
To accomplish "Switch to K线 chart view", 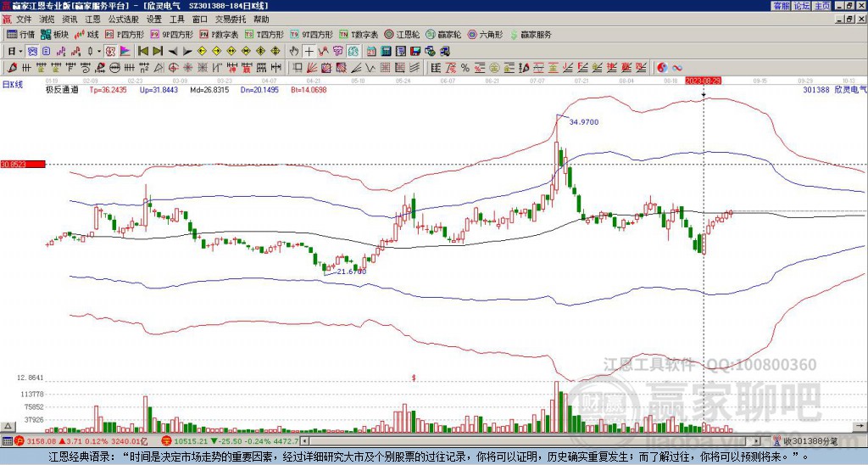I will tap(86, 35).
